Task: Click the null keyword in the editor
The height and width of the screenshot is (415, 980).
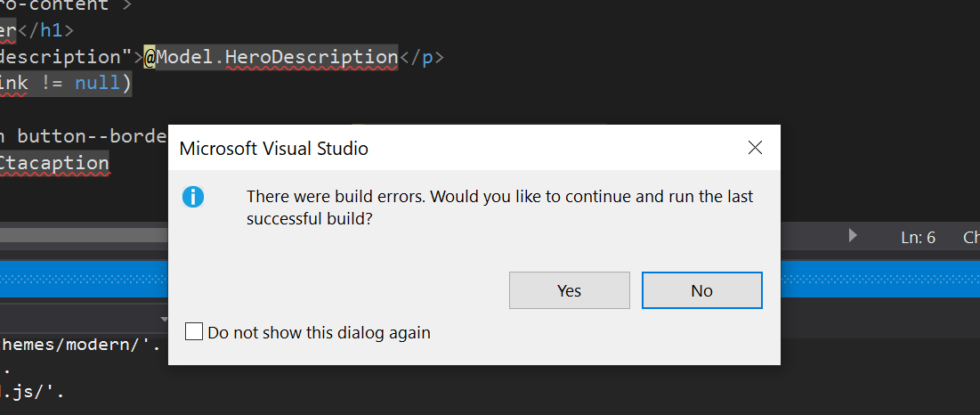Action: (x=97, y=83)
